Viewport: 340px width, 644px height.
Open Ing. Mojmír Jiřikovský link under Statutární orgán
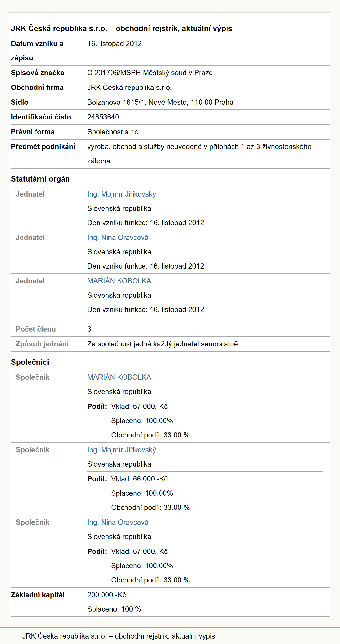[121, 194]
